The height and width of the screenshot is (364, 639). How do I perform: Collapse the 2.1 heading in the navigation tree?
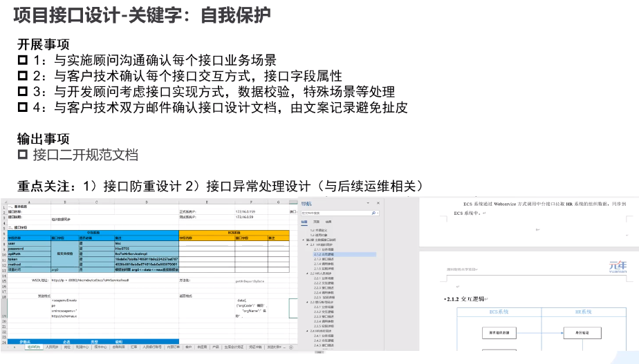[x=307, y=245]
